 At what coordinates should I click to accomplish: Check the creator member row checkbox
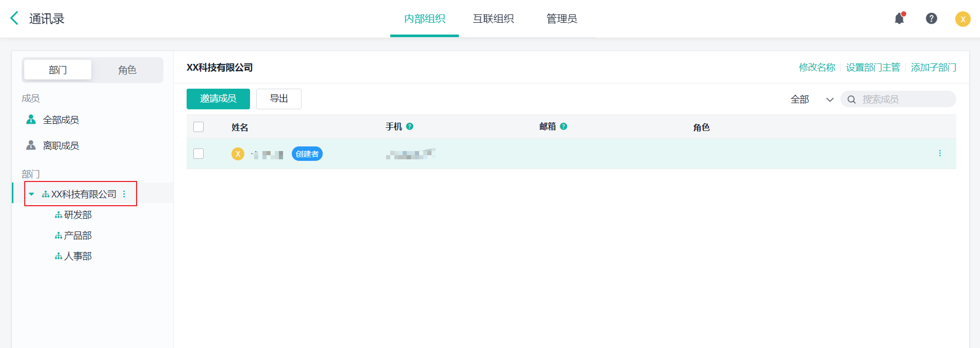(x=198, y=154)
